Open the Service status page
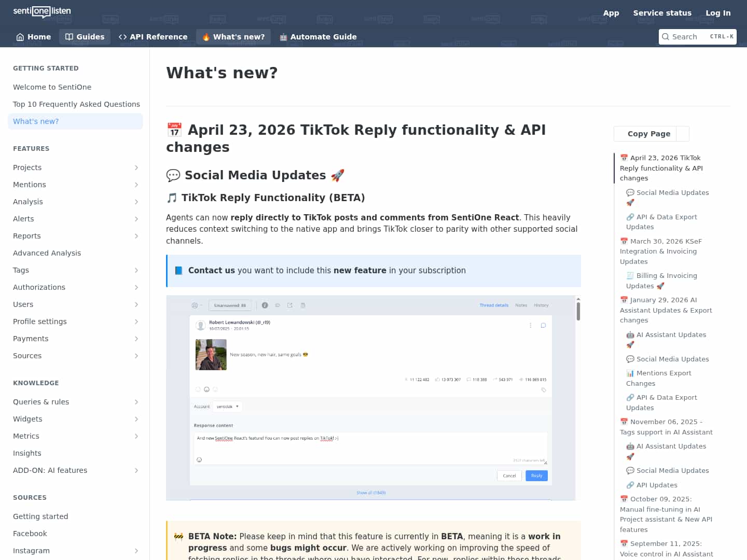The width and height of the screenshot is (747, 560). (x=662, y=13)
